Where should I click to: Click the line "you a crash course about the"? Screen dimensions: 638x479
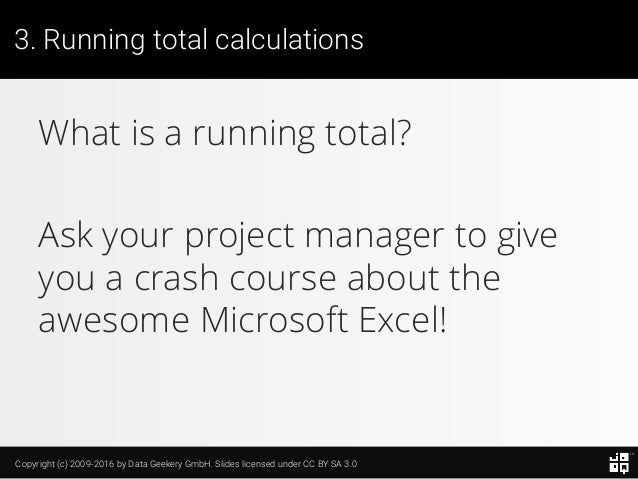pyautogui.click(x=269, y=279)
